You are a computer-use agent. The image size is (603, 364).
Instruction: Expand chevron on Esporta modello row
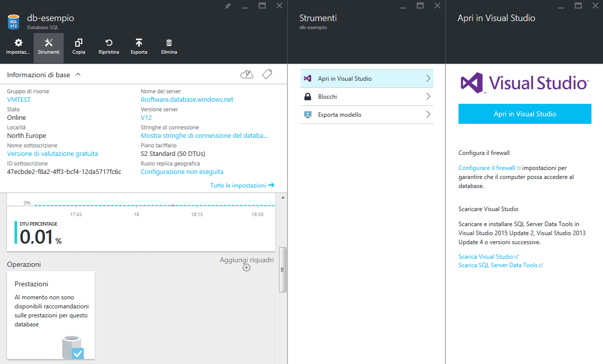(x=428, y=115)
